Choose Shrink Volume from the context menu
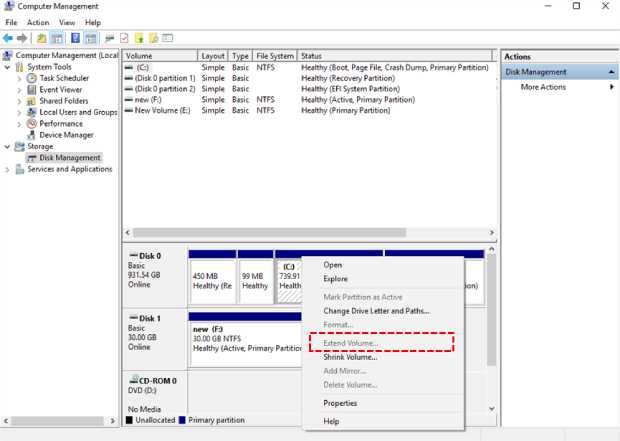 350,357
